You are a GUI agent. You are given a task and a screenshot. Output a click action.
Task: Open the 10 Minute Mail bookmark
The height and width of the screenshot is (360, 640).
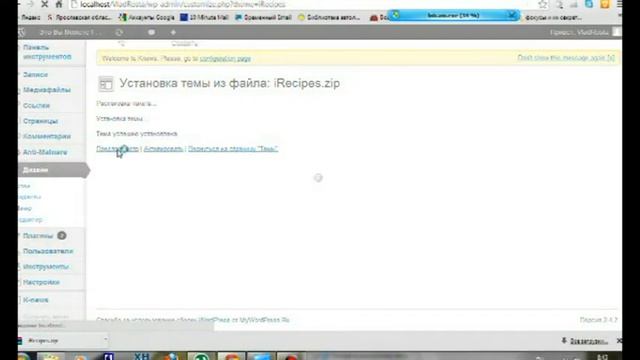(x=204, y=18)
